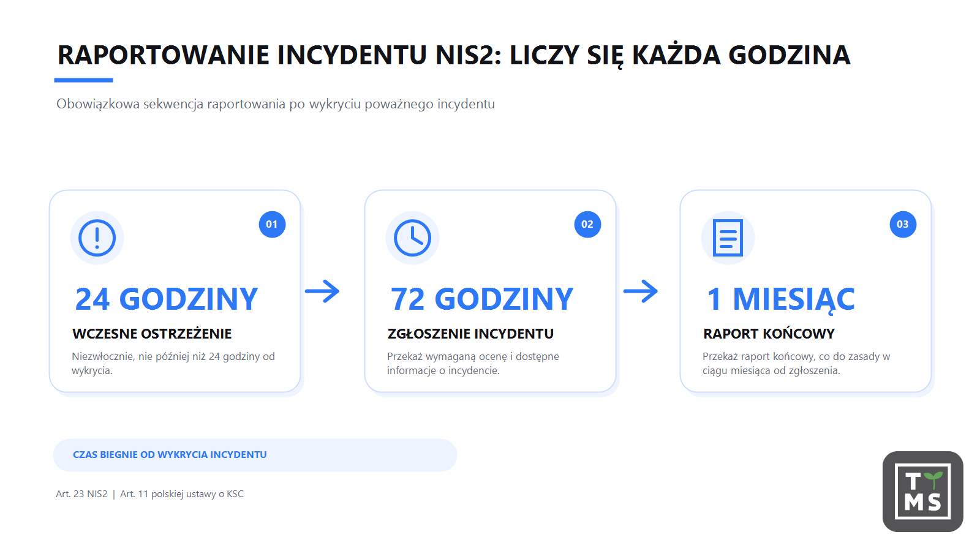Click the exclamation alert icon in the 24 GODZINY card
This screenshot has height=551, width=980.
click(97, 238)
